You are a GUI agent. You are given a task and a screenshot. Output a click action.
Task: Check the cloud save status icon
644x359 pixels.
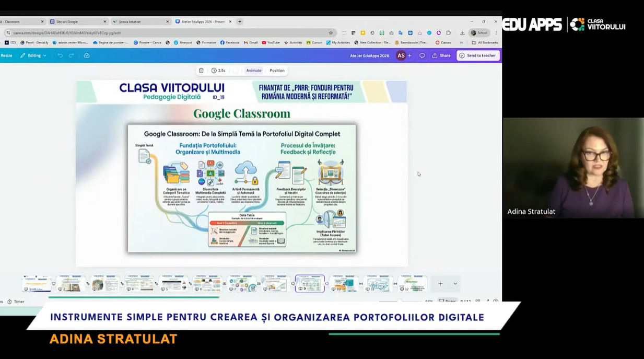coord(87,55)
